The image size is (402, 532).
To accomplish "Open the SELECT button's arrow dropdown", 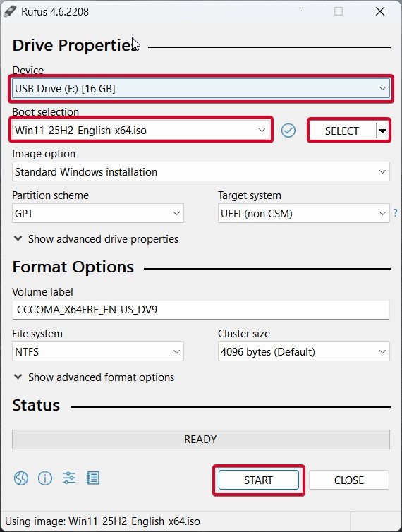I will [x=382, y=131].
